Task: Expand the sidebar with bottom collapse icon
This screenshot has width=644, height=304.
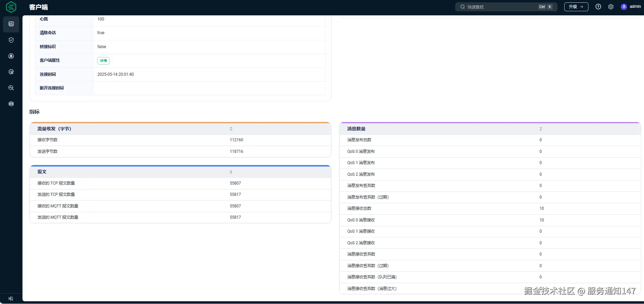Action: coord(11,299)
